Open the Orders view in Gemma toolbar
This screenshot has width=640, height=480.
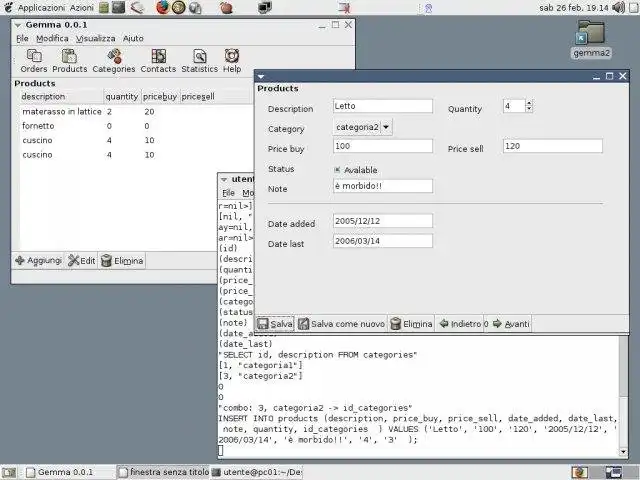click(x=34, y=61)
